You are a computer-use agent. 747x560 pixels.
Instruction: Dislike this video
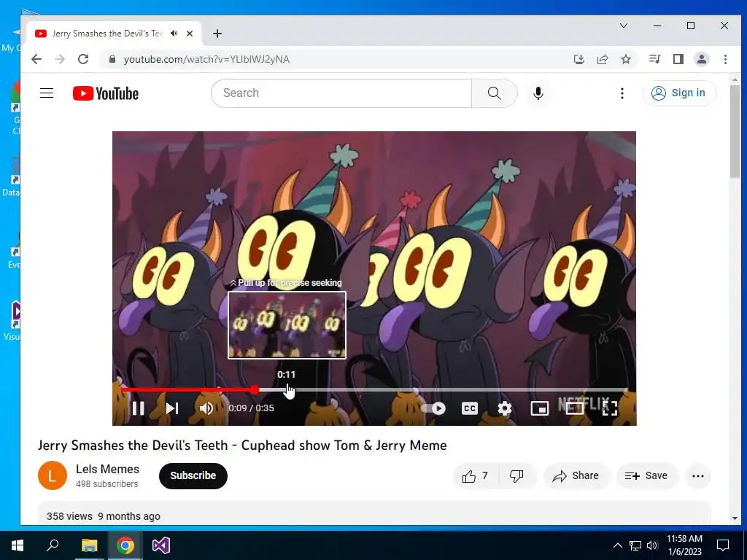pyautogui.click(x=517, y=475)
